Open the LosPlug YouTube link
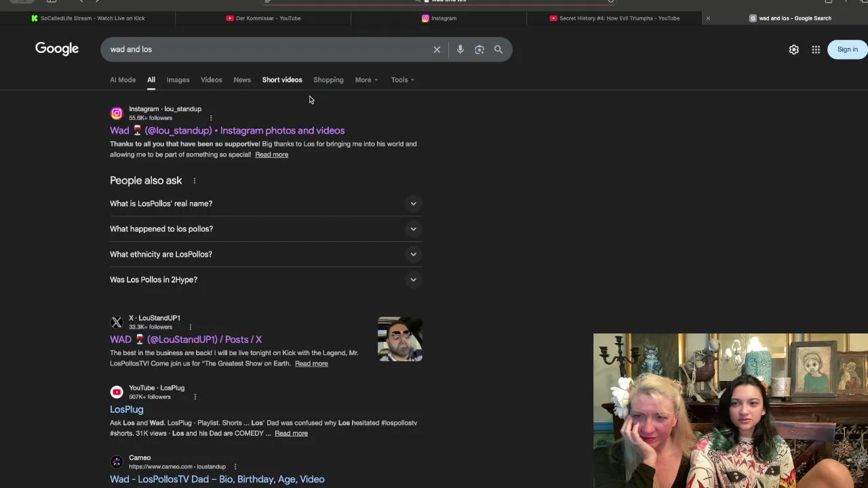 127,409
